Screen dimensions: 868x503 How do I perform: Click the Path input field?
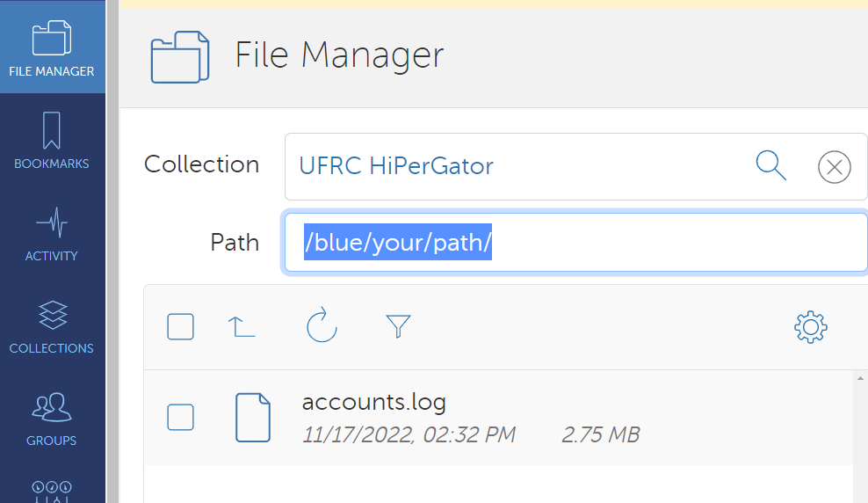pyautogui.click(x=575, y=243)
